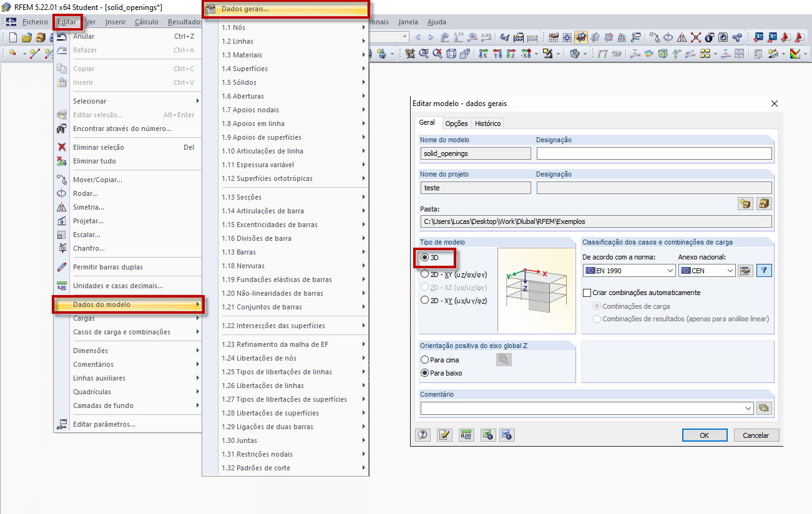
Task: Choose Editar parâmetros... menu item
Action: coord(128,424)
